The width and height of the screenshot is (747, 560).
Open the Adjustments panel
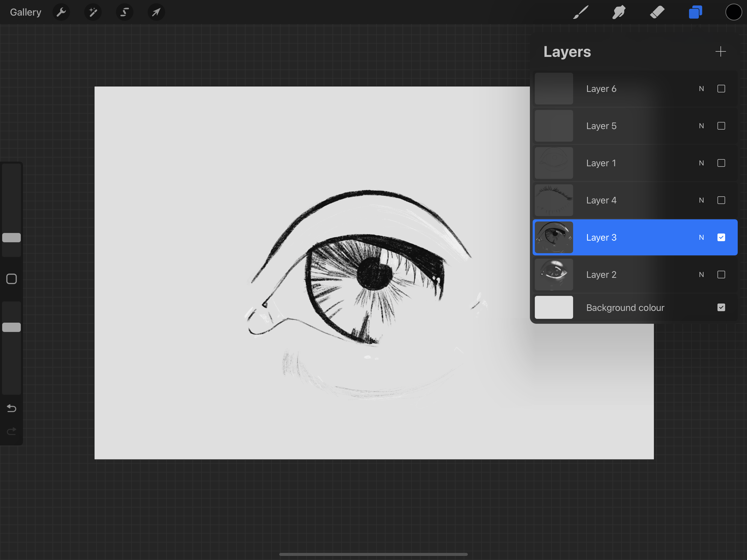[x=93, y=12]
